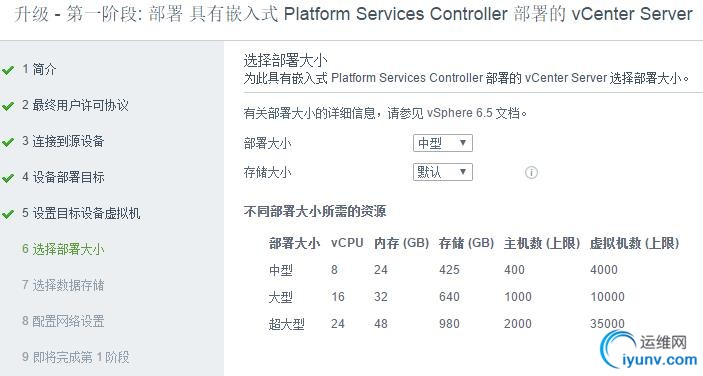Open step 5 设置目标设备虚拟机

pyautogui.click(x=81, y=212)
